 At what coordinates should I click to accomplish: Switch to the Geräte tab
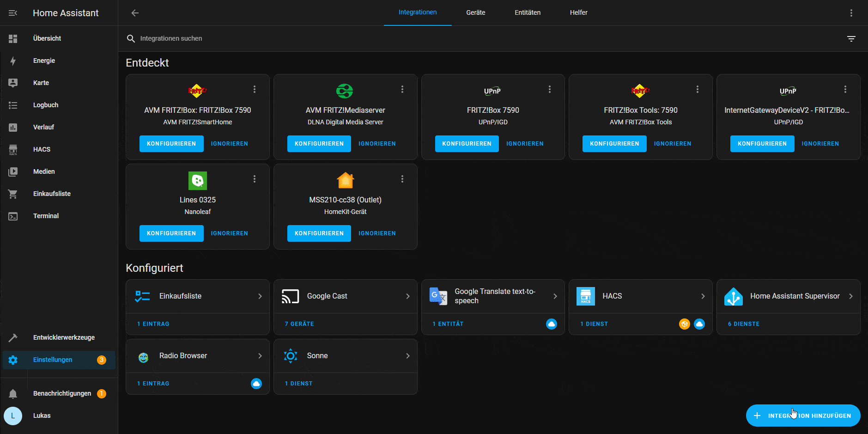(475, 12)
